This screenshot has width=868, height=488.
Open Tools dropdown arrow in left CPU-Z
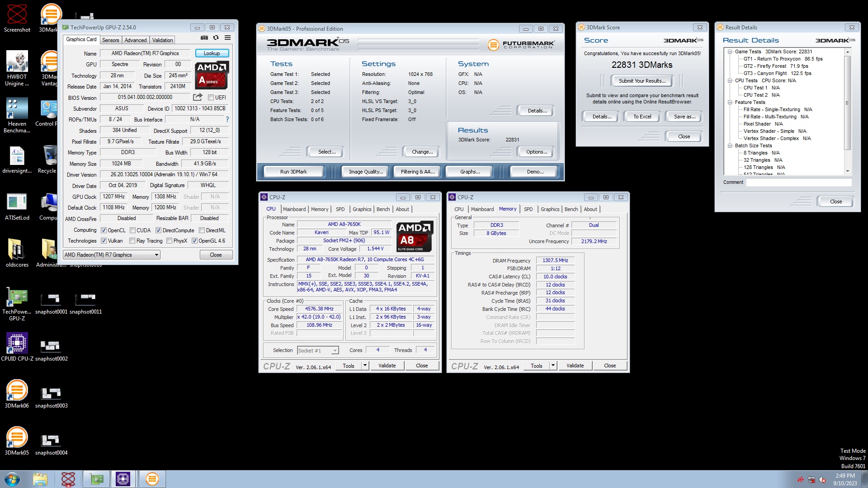365,366
